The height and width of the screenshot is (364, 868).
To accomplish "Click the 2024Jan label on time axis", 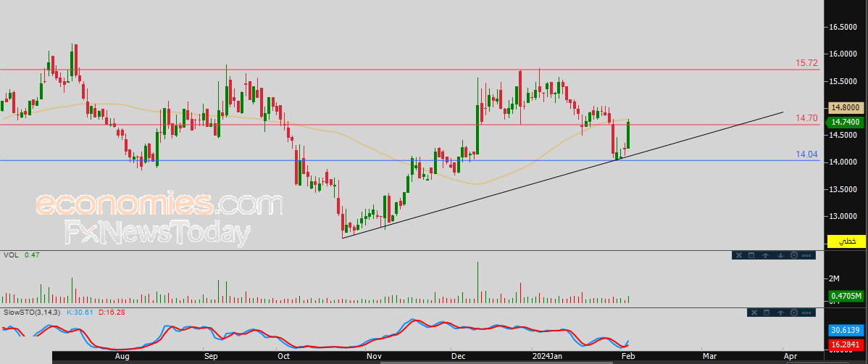I will coord(548,355).
